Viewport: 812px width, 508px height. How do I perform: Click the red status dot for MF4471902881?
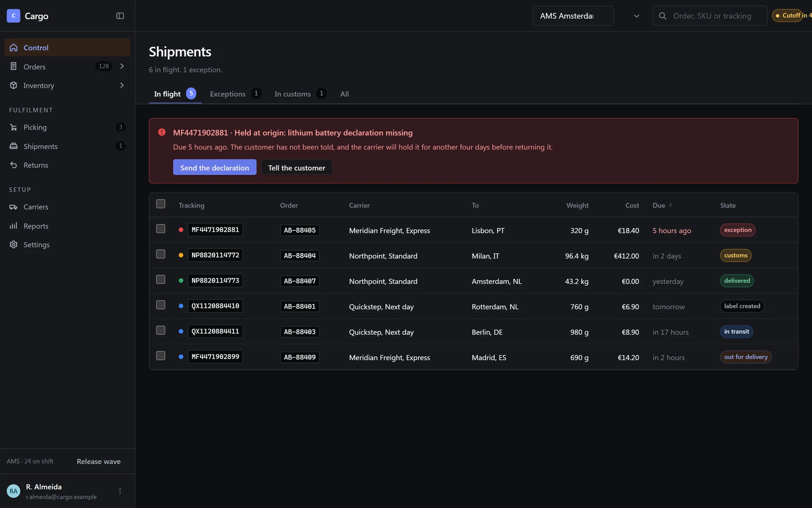point(181,230)
